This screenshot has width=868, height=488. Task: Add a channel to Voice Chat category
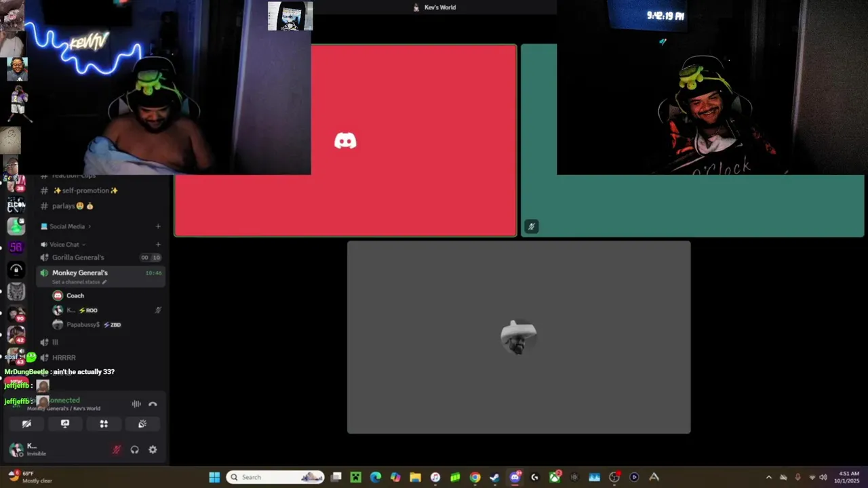coord(158,244)
